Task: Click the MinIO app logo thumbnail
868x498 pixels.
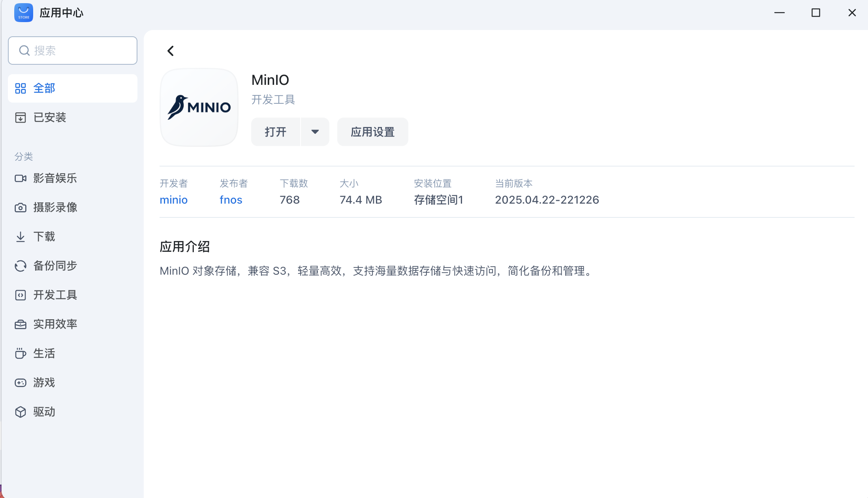Action: 199,107
